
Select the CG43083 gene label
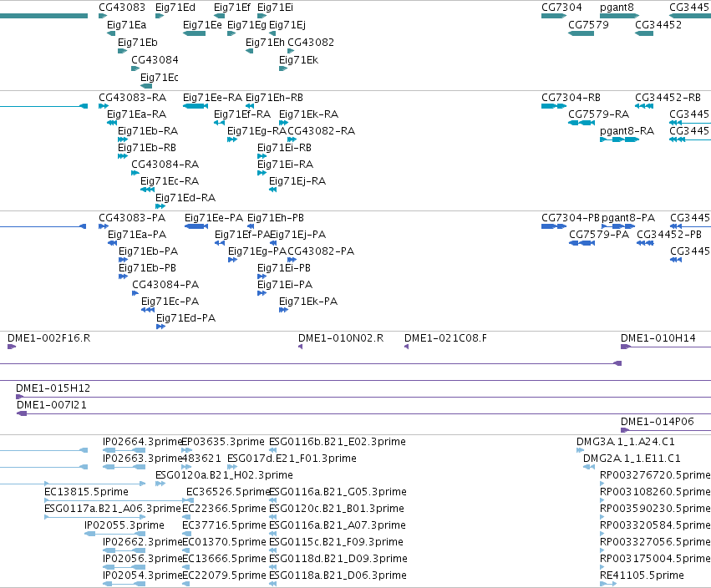(122, 8)
